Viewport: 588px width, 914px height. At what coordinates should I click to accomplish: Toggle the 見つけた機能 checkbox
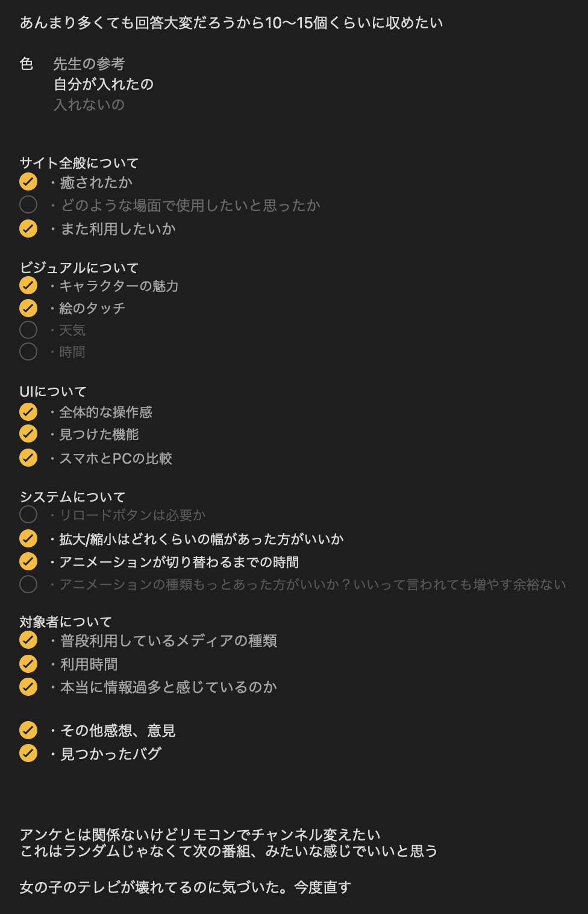pos(28,434)
